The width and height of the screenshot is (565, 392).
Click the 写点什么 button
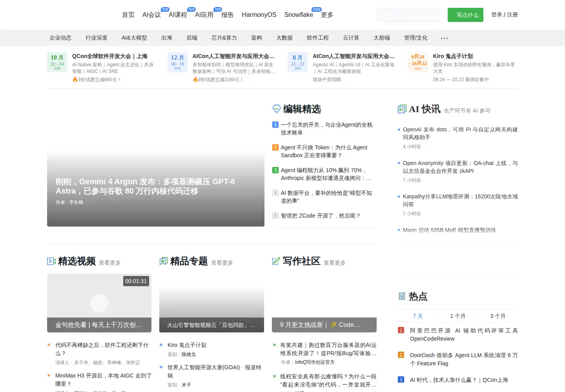[x=465, y=15]
